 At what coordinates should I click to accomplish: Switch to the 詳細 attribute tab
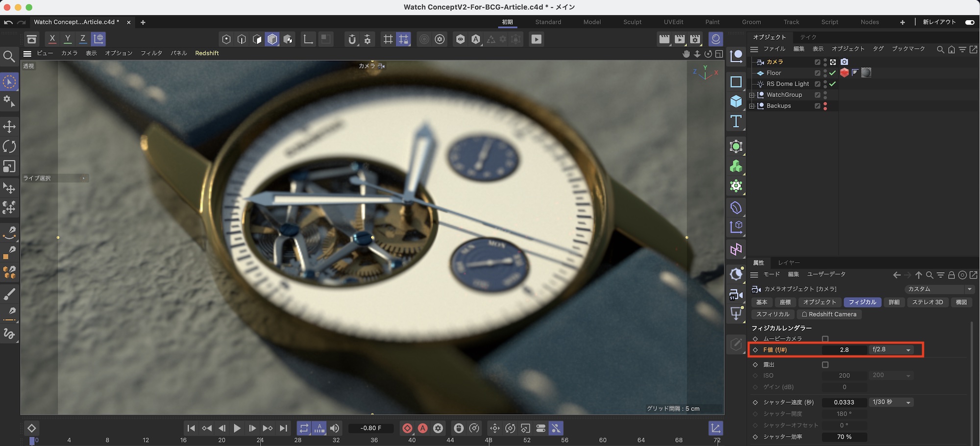point(894,302)
